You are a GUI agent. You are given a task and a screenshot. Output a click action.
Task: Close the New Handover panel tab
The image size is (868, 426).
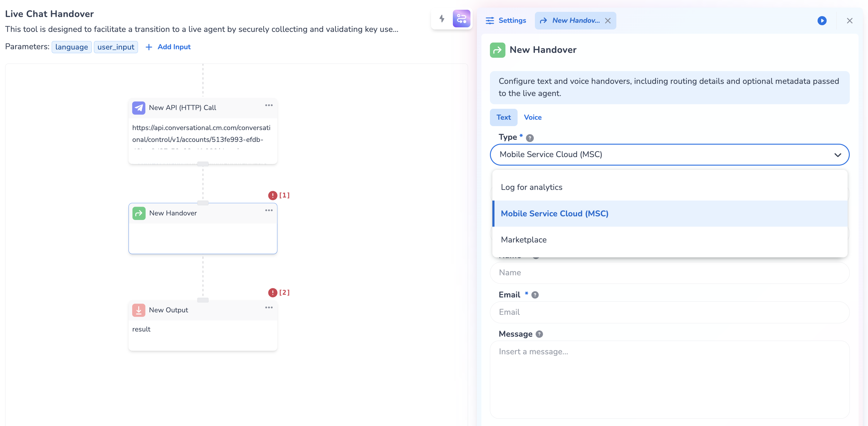pos(608,21)
